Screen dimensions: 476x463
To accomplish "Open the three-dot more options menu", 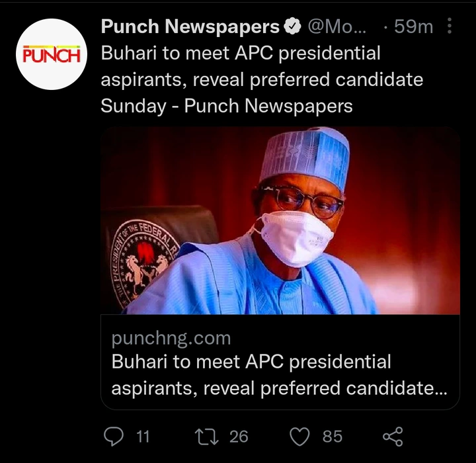I will click(x=450, y=26).
